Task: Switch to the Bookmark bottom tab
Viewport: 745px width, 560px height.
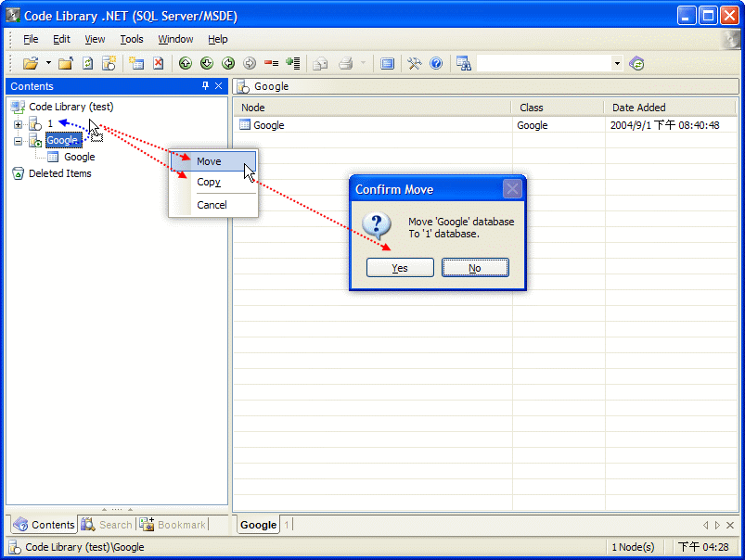Action: tap(173, 525)
